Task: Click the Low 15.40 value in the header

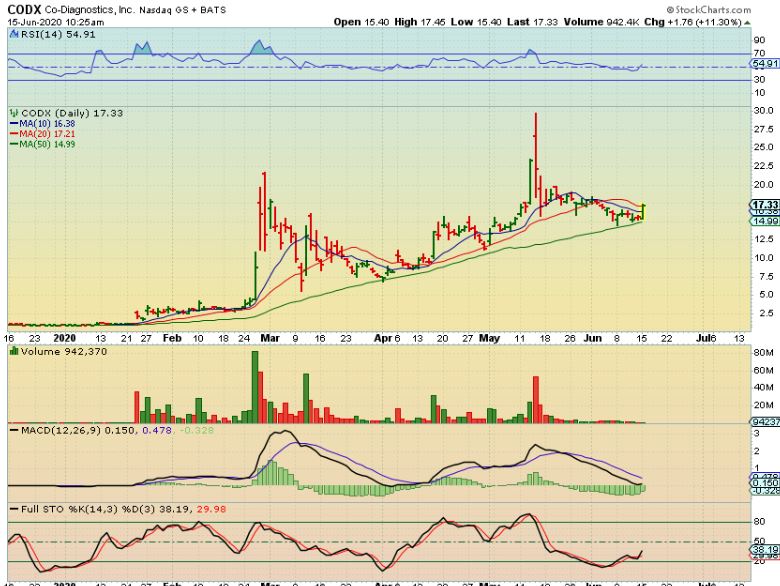Action: (476, 22)
